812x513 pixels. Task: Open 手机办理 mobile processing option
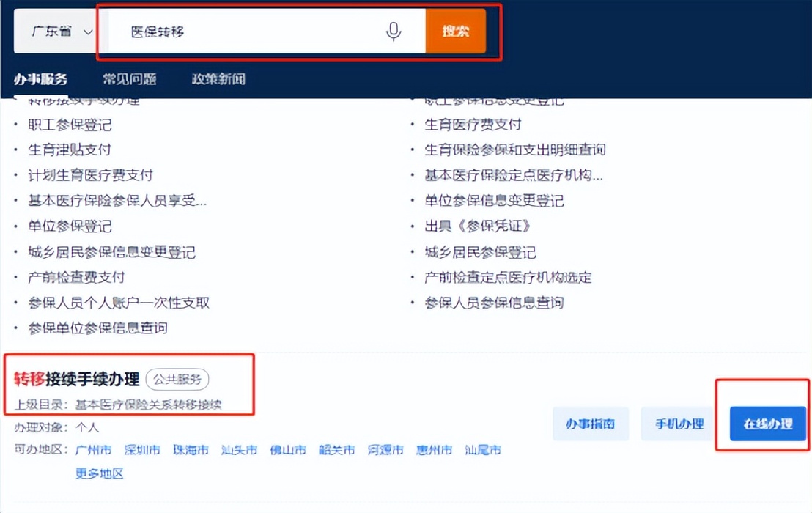tap(676, 424)
